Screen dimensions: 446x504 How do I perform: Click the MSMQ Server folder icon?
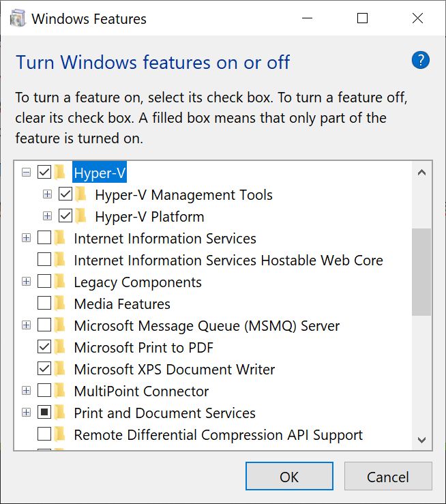click(59, 325)
